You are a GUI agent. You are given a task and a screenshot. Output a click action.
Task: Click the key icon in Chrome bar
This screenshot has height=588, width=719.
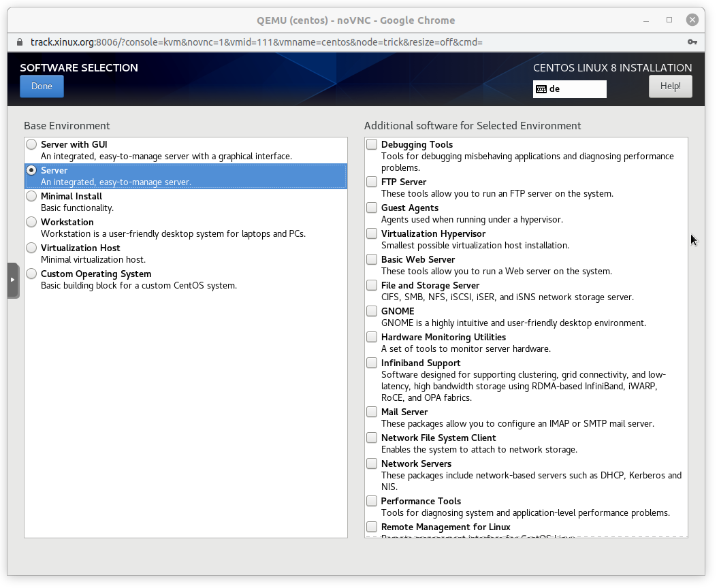[692, 42]
